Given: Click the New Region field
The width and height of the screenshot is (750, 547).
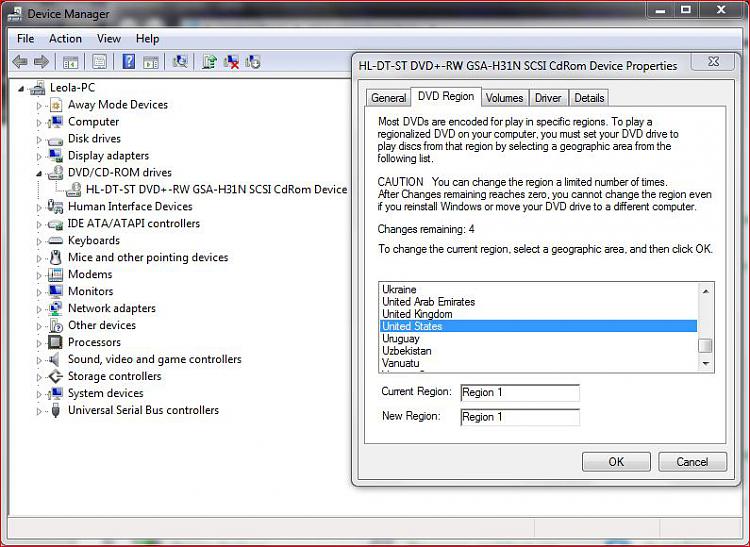Looking at the screenshot, I should point(520,417).
